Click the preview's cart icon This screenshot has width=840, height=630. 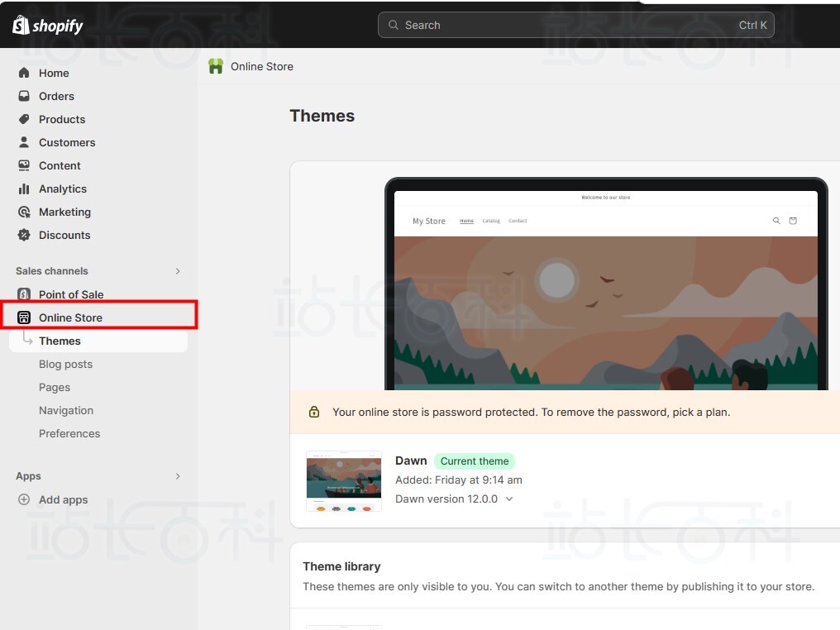(x=793, y=221)
